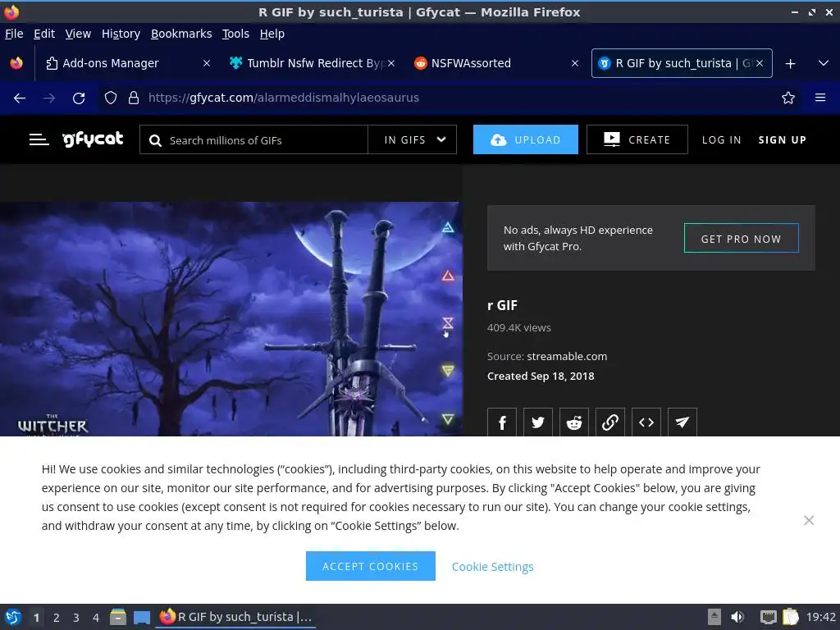Click the 19:42 clock
Image resolution: width=840 pixels, height=630 pixels.
[x=820, y=617]
